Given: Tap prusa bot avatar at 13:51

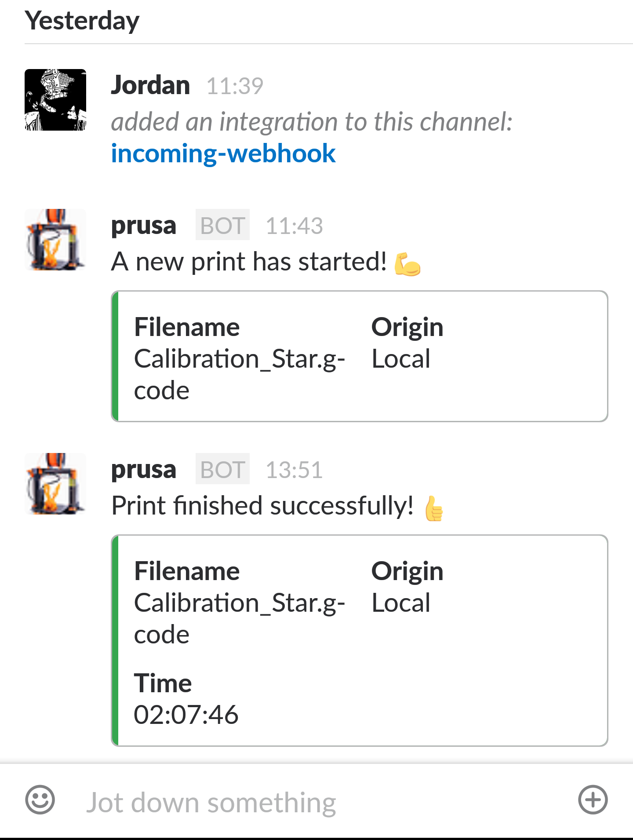Looking at the screenshot, I should tap(55, 484).
